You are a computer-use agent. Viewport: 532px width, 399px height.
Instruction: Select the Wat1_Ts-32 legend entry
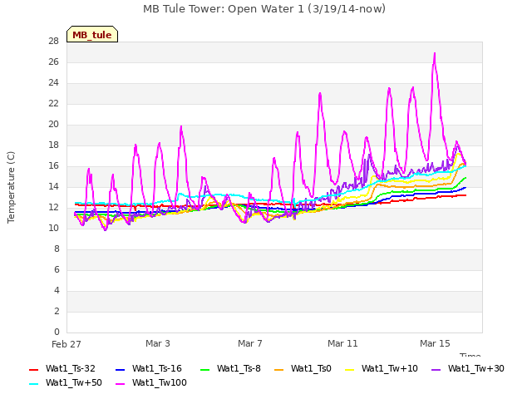tap(62, 369)
